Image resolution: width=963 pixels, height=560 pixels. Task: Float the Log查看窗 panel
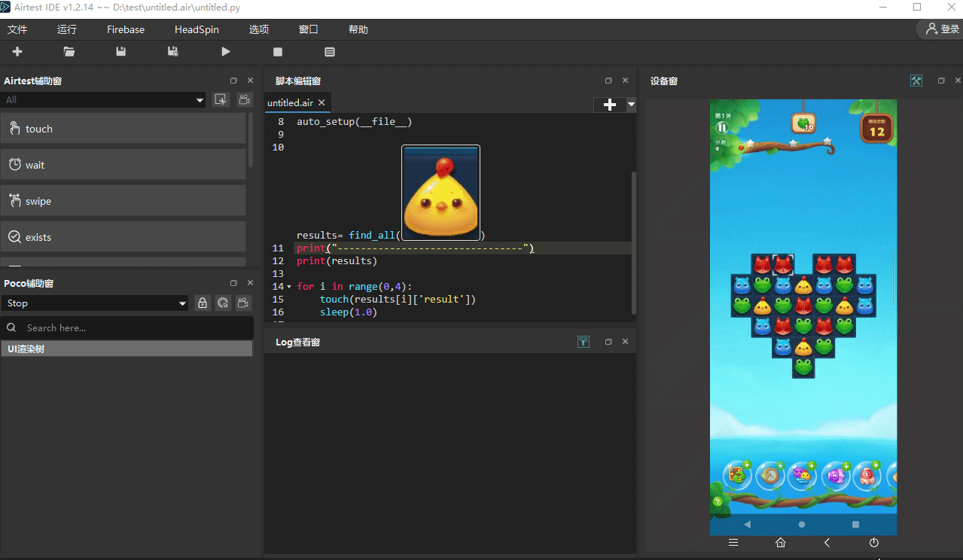(x=608, y=342)
